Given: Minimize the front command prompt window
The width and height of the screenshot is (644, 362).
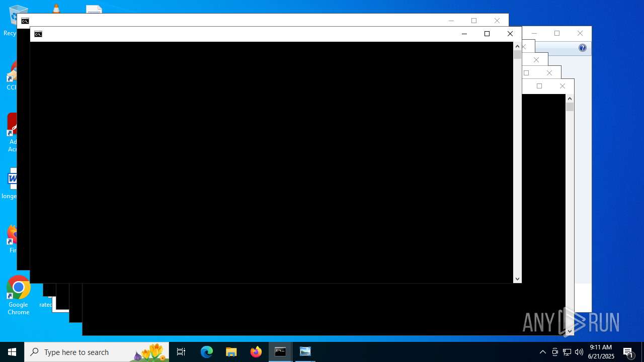Looking at the screenshot, I should coord(464,34).
